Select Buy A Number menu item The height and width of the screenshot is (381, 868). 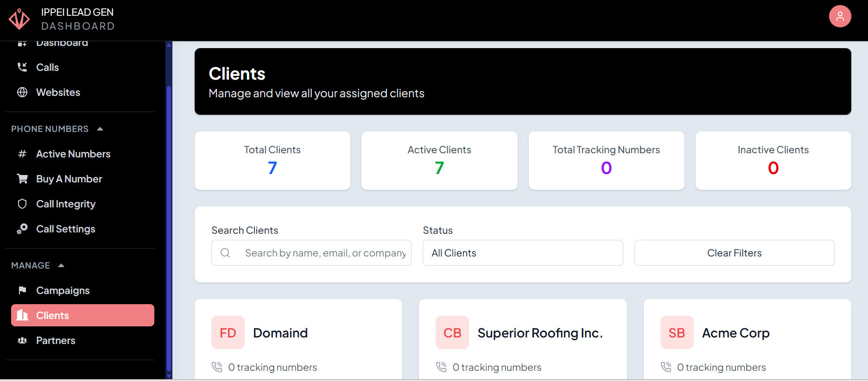tap(82, 179)
